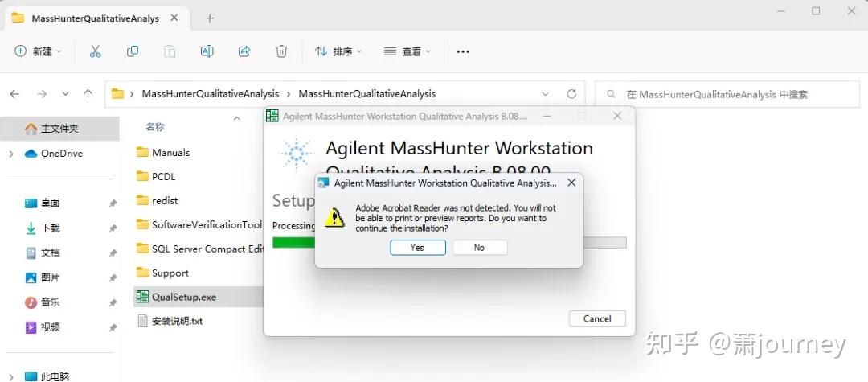Go forward with the right arrow
Screen dimensions: 868x382
point(42,94)
